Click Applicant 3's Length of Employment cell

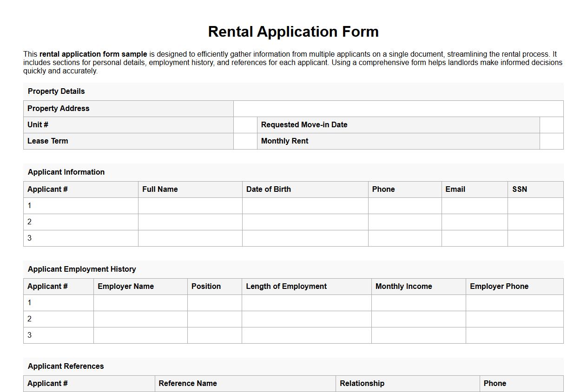(x=306, y=335)
